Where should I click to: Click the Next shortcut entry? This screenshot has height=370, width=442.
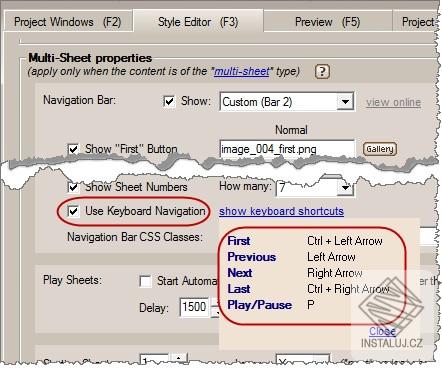240,273
